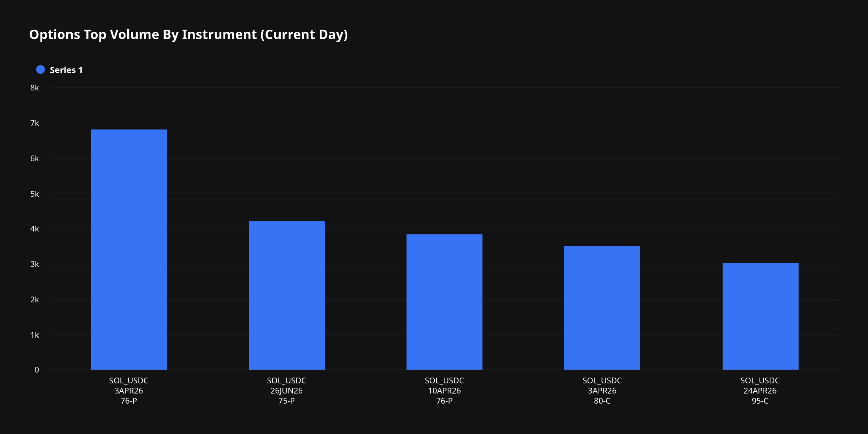Select the SOL_USDC 3APR26 80-C bar

(602, 308)
